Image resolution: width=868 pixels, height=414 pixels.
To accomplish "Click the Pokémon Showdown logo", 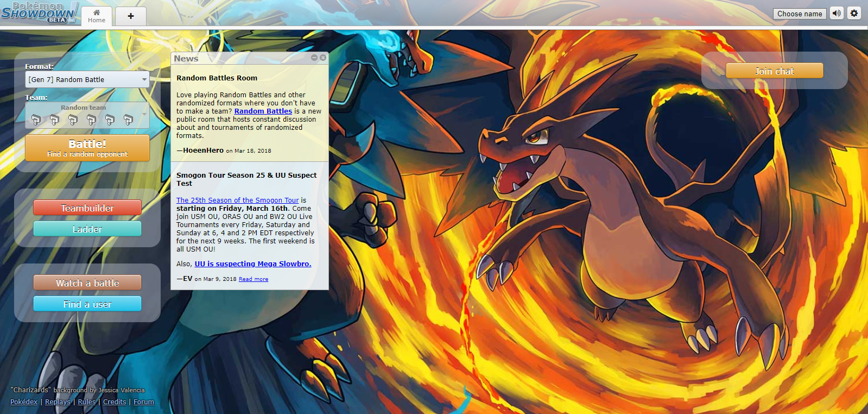I will tap(39, 12).
